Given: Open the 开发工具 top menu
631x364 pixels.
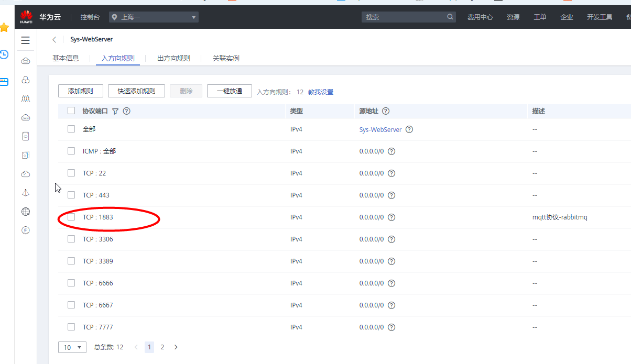Looking at the screenshot, I should [600, 17].
